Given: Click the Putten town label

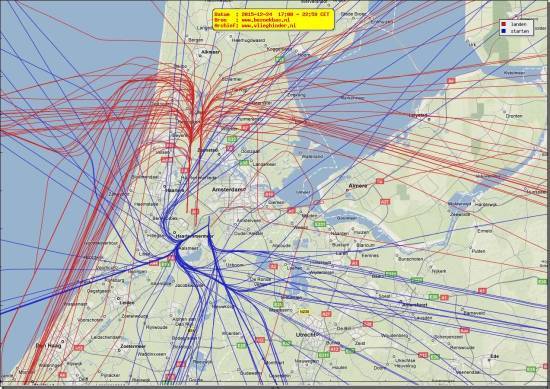Looking at the screenshot, I should click(478, 251).
